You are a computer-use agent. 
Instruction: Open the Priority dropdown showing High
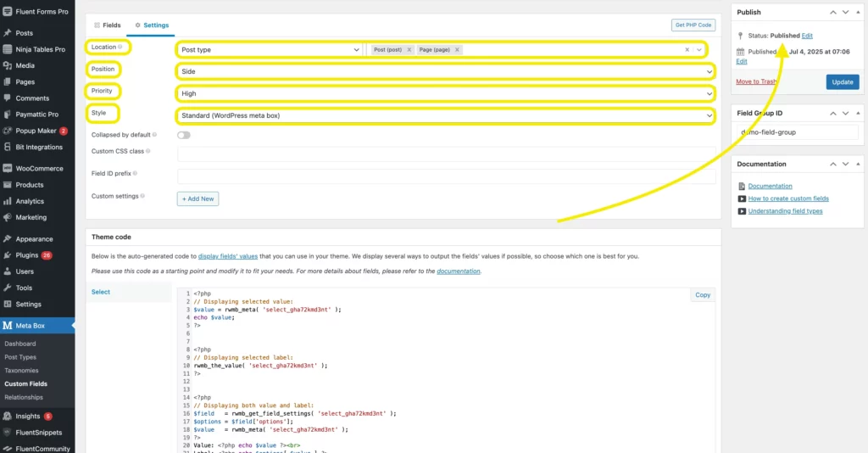click(x=446, y=93)
